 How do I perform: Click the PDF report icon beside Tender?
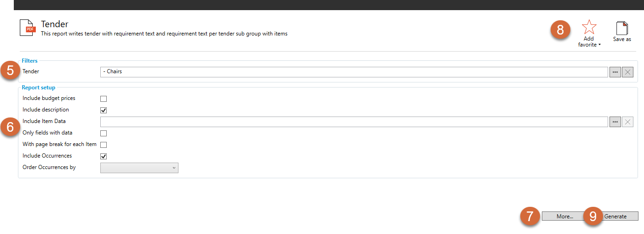pos(27,28)
